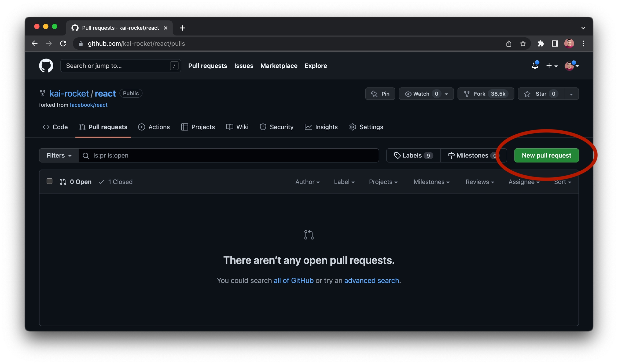Click the New pull request button
The width and height of the screenshot is (618, 364).
[546, 155]
